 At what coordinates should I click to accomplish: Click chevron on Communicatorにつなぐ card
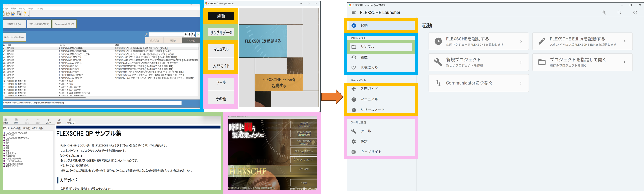[x=521, y=83]
